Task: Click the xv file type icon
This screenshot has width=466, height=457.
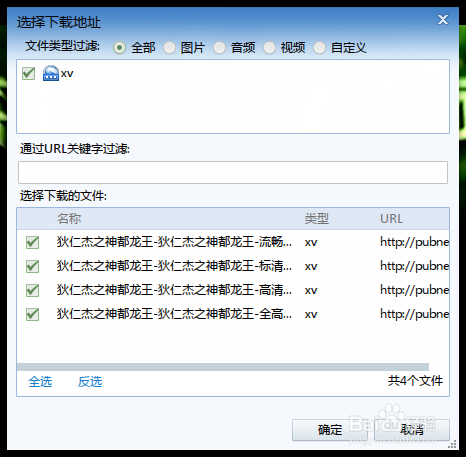Action: pyautogui.click(x=51, y=73)
